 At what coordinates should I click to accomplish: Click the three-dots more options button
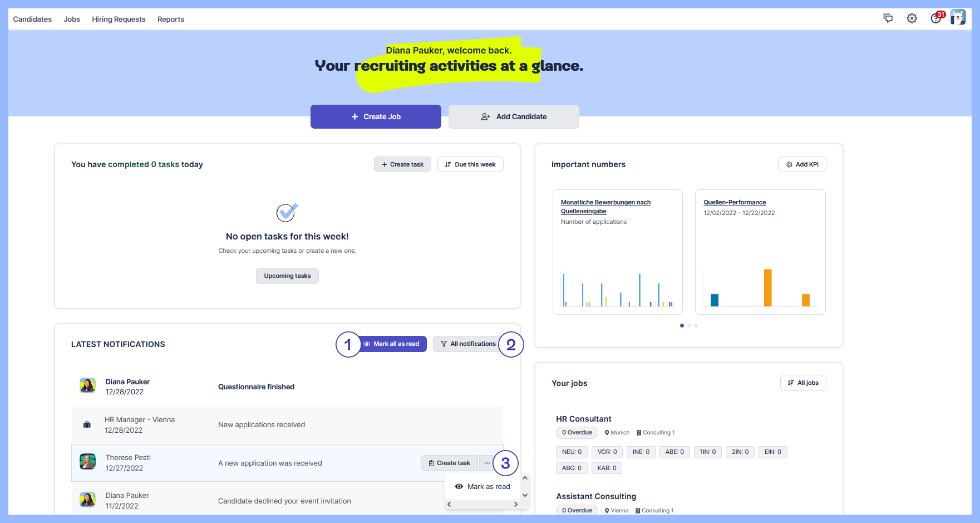click(x=487, y=463)
